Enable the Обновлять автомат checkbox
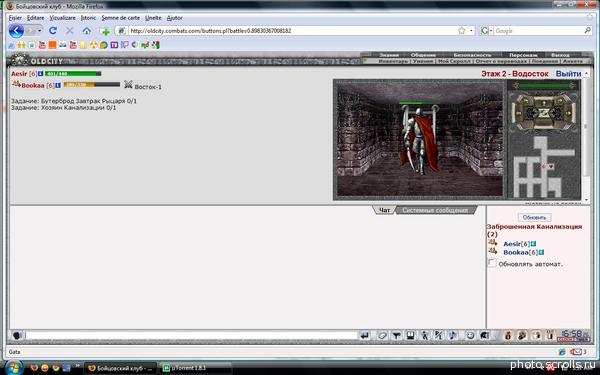Viewport: 600px width, 375px height. (492, 262)
